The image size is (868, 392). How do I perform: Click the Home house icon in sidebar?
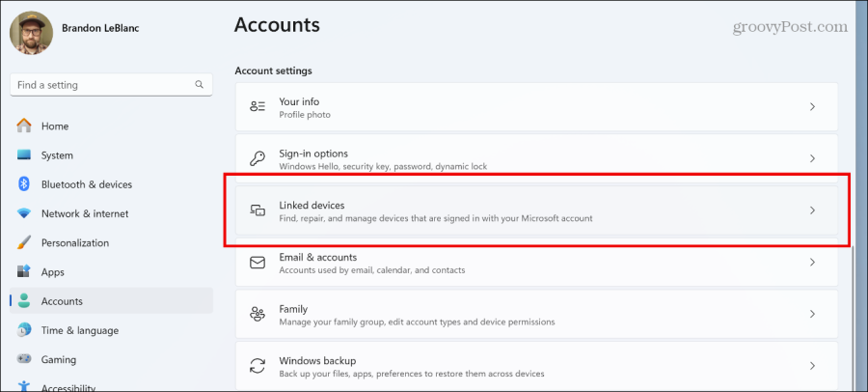24,126
